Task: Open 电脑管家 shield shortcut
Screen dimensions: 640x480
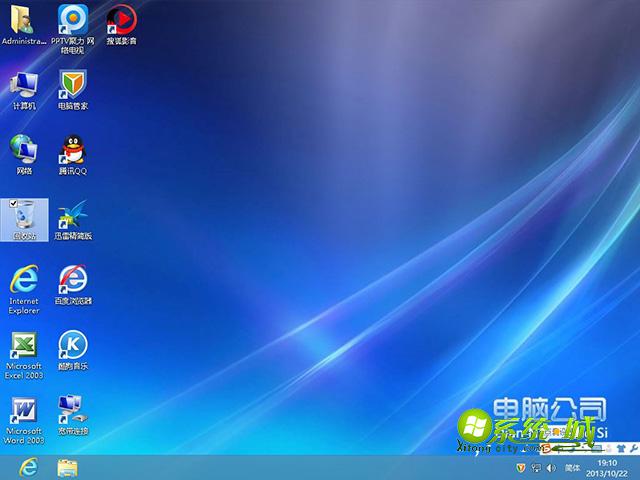Action: coord(73,90)
